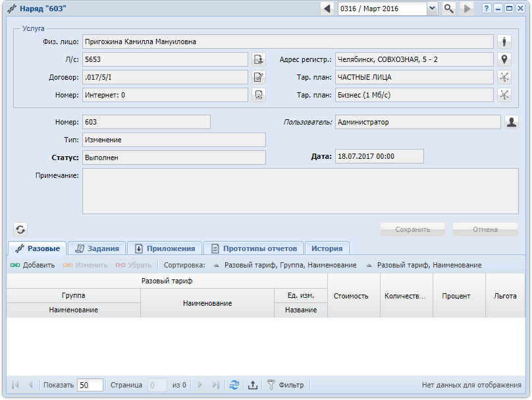Click the period field 0316 / Март 2016
This screenshot has width=532, height=400.
click(383, 9)
